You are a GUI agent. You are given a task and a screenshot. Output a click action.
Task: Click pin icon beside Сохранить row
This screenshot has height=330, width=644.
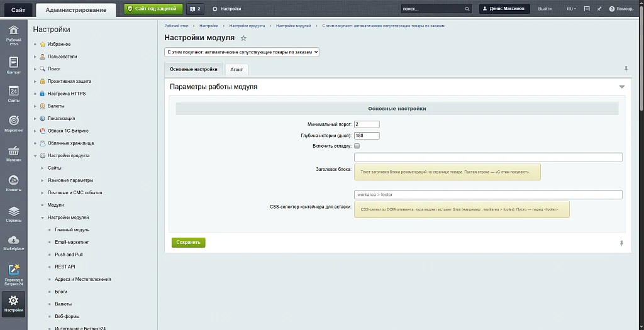pos(621,243)
